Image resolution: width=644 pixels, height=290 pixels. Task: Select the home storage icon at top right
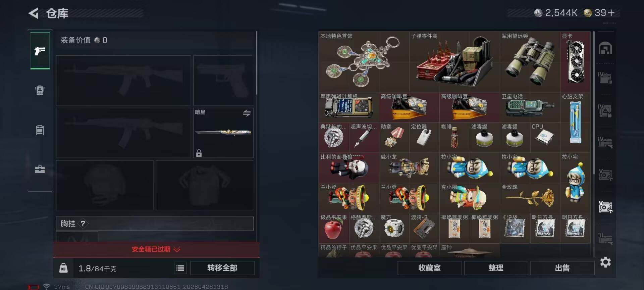click(605, 48)
